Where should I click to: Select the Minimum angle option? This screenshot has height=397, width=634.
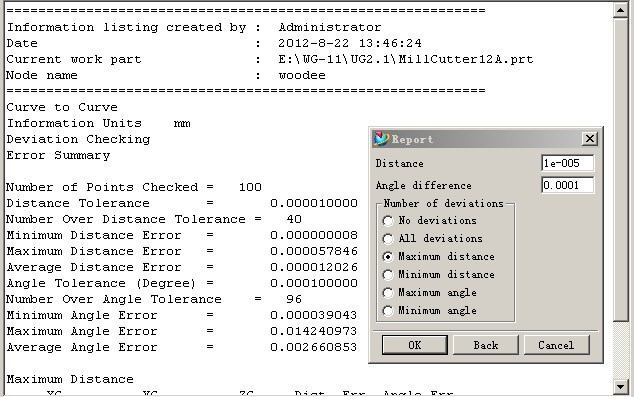click(x=430, y=310)
